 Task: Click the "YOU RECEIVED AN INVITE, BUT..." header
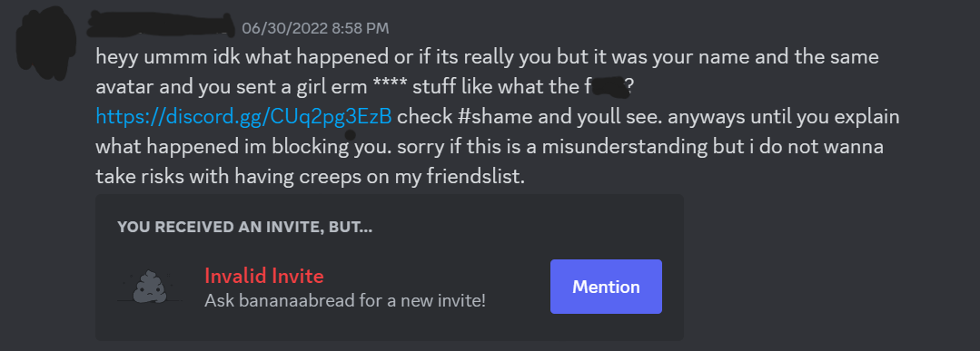tap(244, 228)
